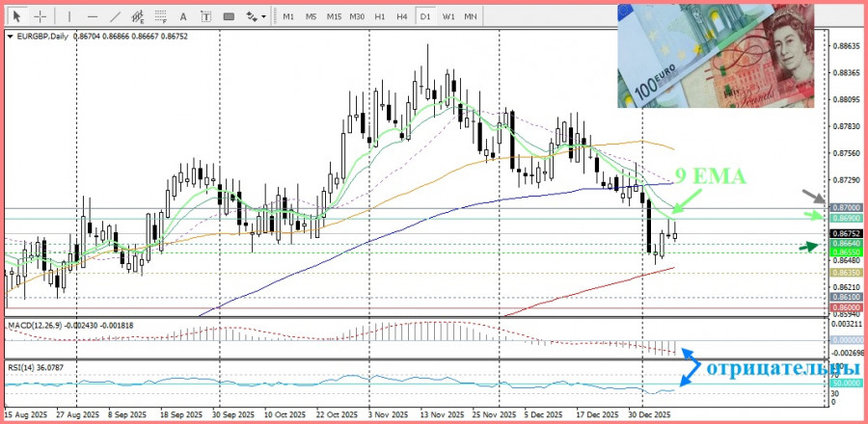The width and height of the screenshot is (868, 424).
Task: Expand the triangle beside EURGBP,Daily
Action: pyautogui.click(x=10, y=37)
